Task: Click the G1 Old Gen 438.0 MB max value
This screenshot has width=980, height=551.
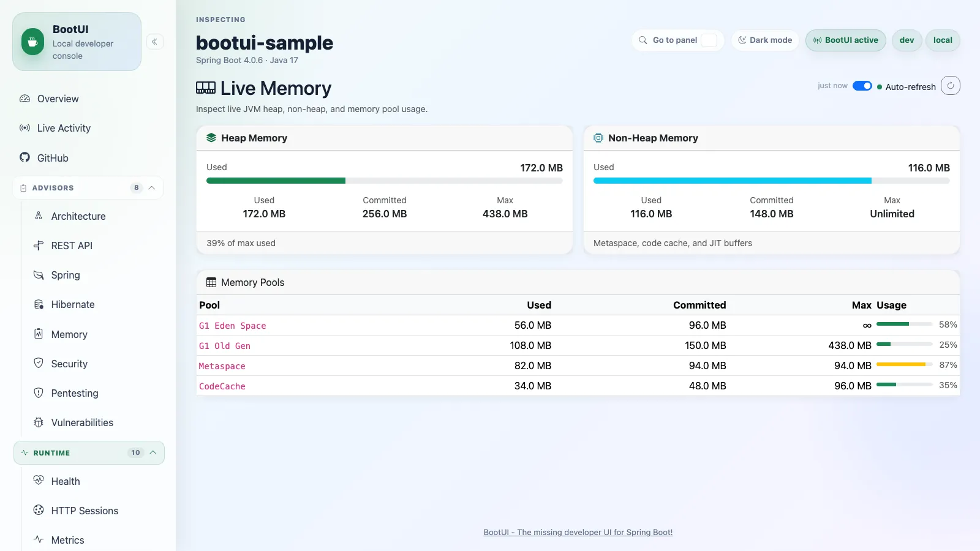Action: coord(850,345)
